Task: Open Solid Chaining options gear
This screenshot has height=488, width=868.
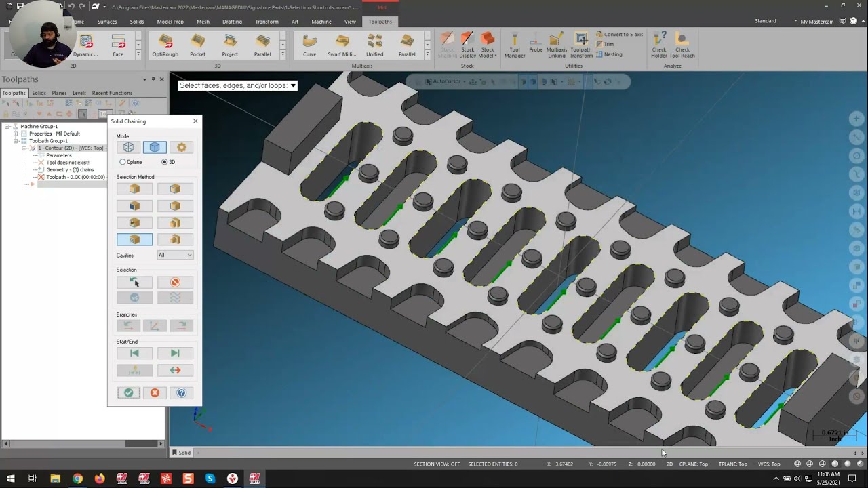Action: tap(181, 147)
